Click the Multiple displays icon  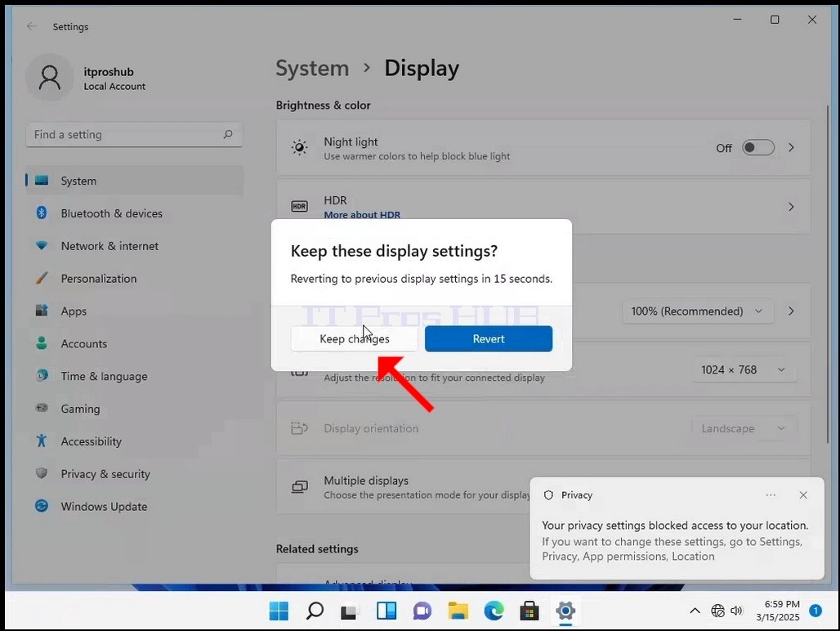(x=299, y=486)
